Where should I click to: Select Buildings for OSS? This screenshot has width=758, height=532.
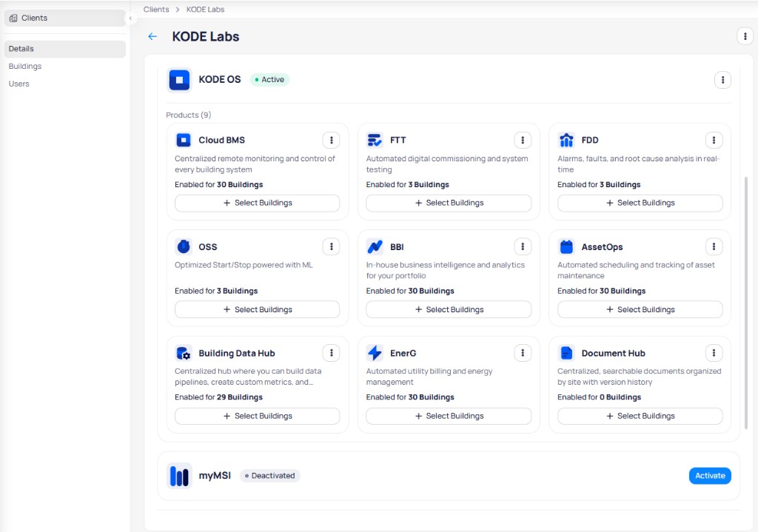[x=257, y=309]
